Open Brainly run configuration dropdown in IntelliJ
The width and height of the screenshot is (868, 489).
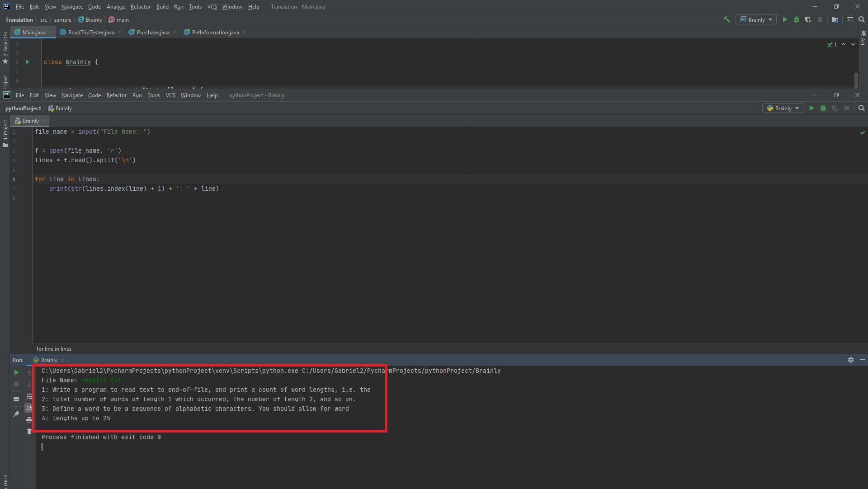click(756, 19)
